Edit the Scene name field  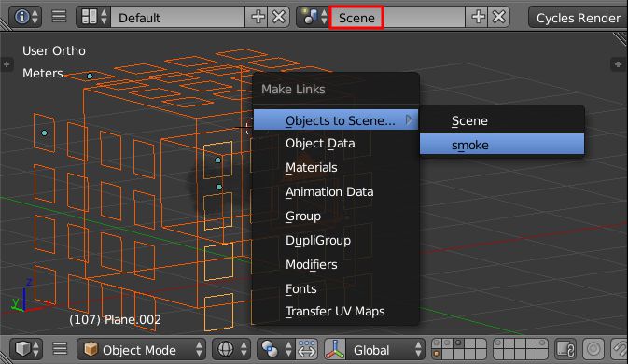pos(398,17)
